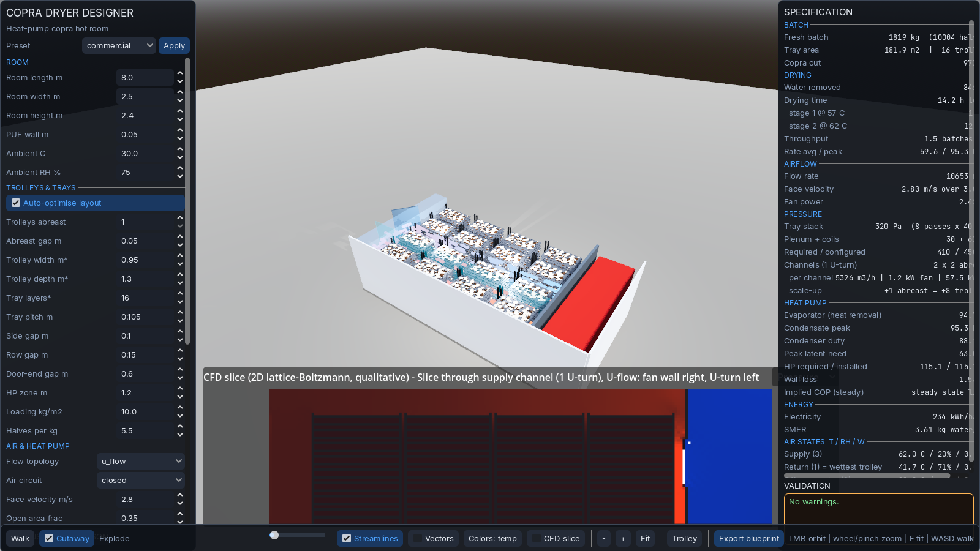Image resolution: width=980 pixels, height=551 pixels.
Task: Decrease Ambient RH with the down stepper arrow
Action: click(180, 176)
